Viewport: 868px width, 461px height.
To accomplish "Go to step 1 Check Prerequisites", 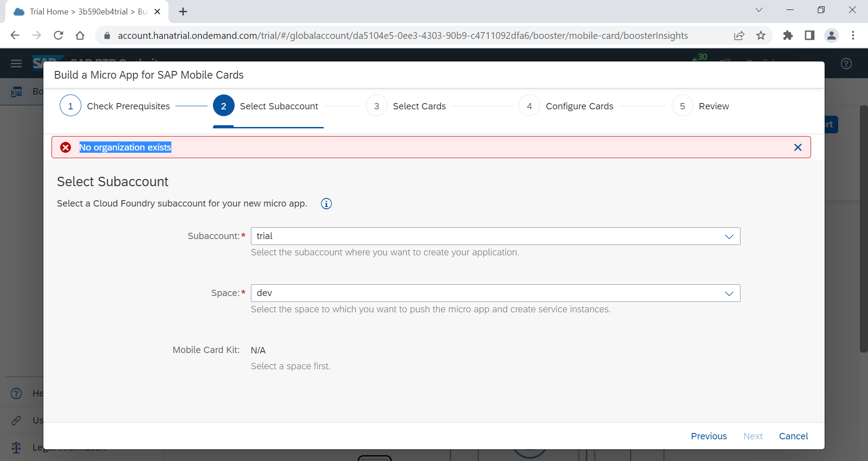I will (115, 106).
